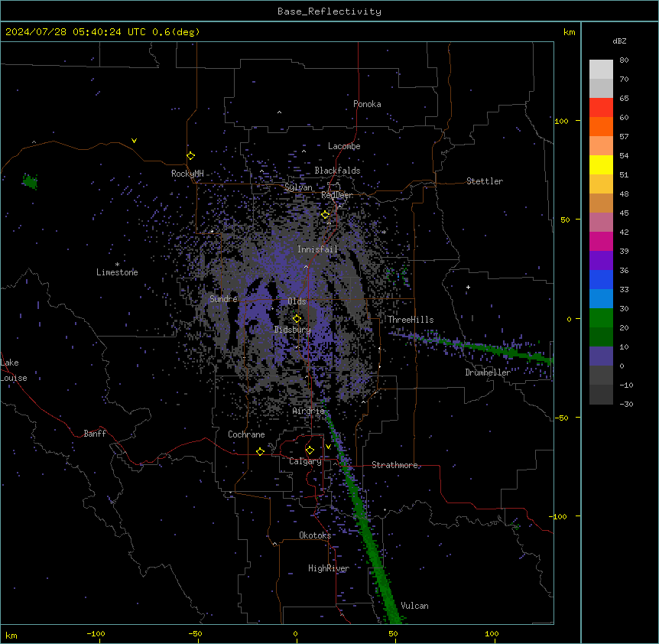
Task: Click the 80 value atop the dBZ legend
Action: pos(624,60)
